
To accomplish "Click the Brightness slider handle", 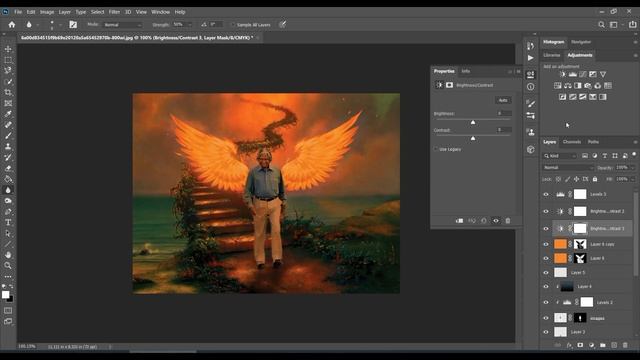I will coord(473,122).
